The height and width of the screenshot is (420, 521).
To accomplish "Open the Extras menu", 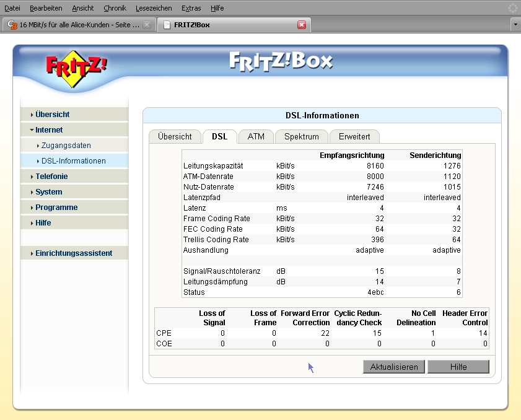I will point(191,8).
